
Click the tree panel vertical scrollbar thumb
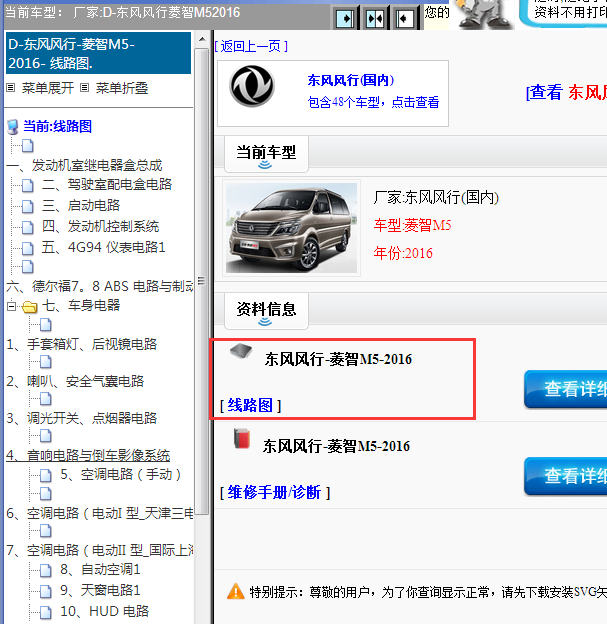pos(202,281)
